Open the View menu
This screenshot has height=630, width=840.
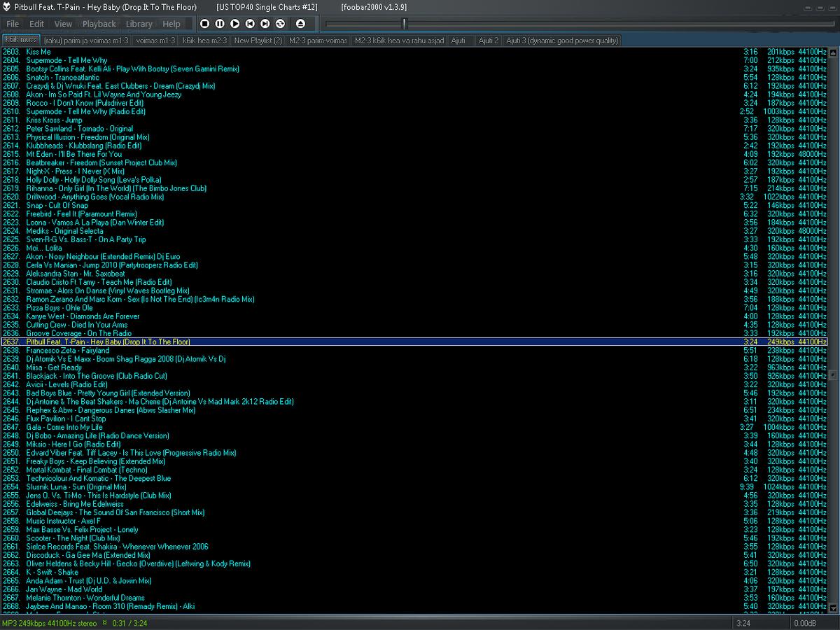[x=63, y=24]
